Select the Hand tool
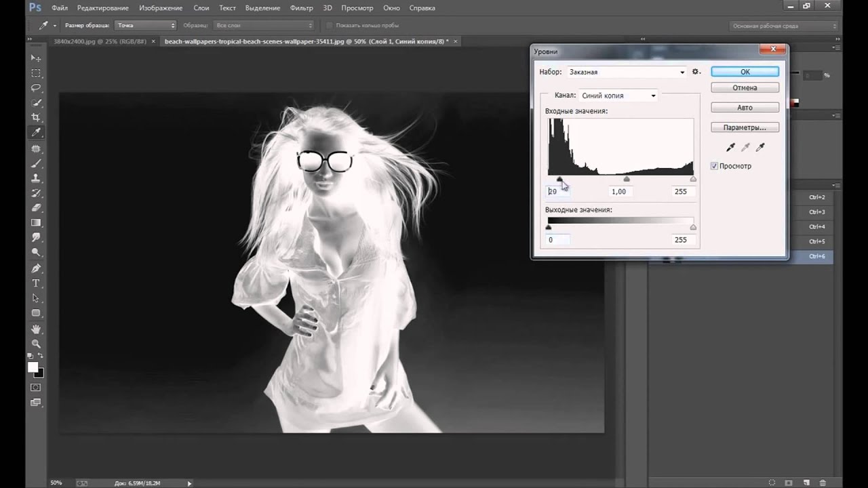The image size is (868, 488). (36, 329)
